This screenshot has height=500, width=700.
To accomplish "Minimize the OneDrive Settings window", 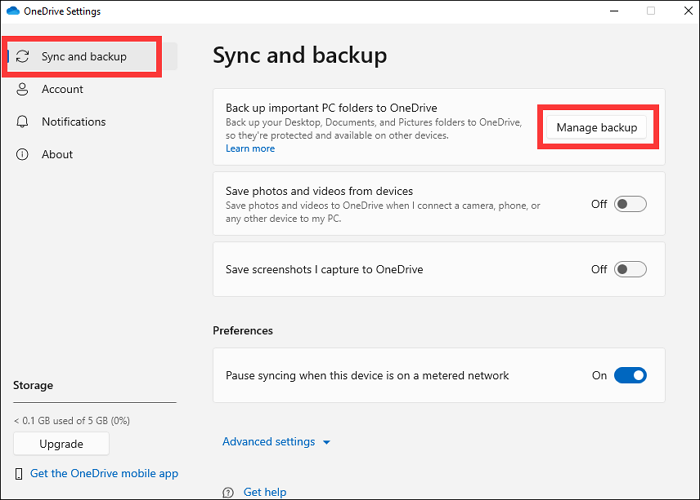I will point(614,11).
